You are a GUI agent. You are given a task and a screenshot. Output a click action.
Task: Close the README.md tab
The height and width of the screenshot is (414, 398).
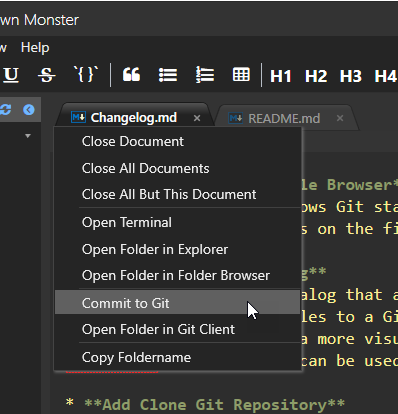point(340,118)
